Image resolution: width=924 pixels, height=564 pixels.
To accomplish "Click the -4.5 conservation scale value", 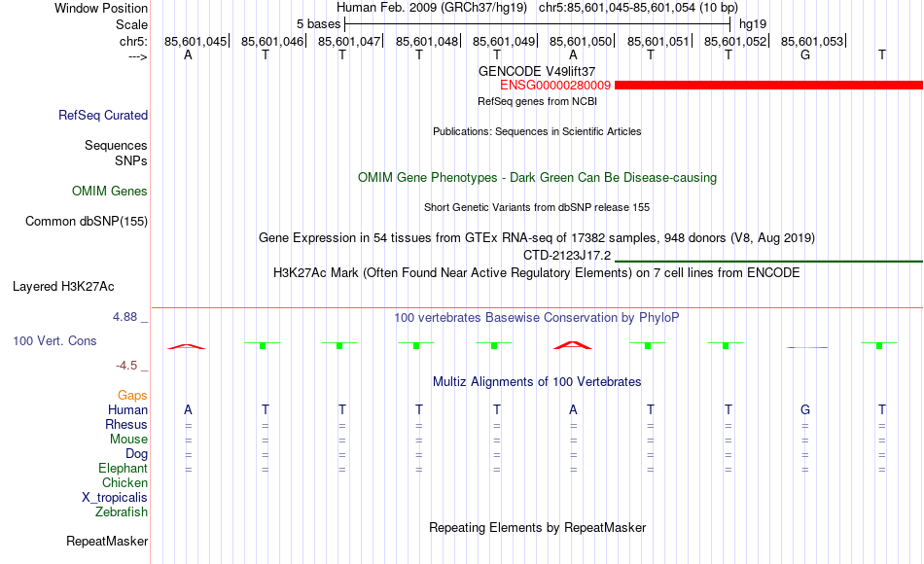I will point(126,366).
